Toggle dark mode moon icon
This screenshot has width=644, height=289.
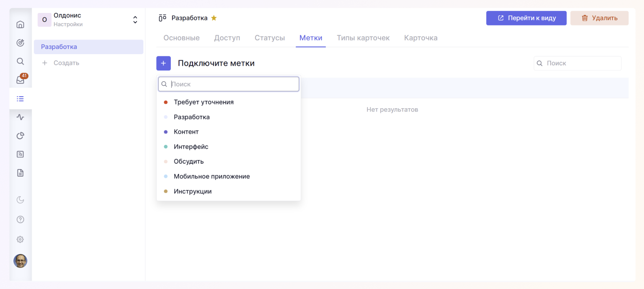coord(20,200)
